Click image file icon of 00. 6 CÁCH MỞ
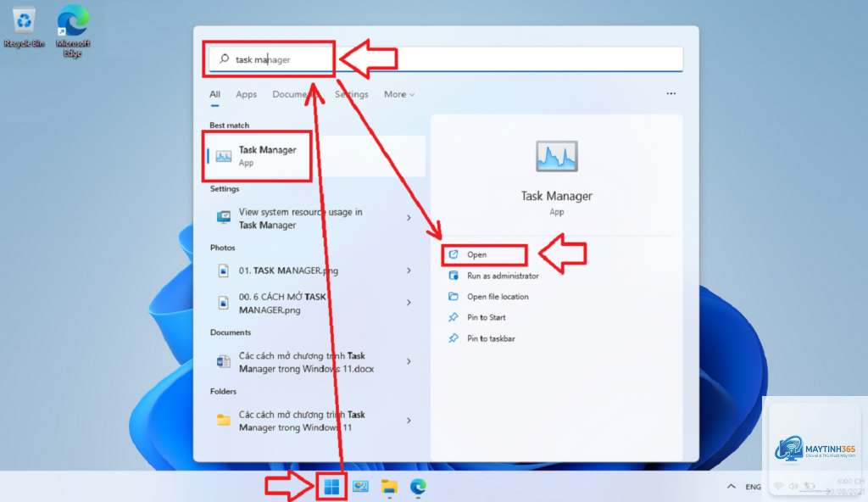This screenshot has width=868, height=502. click(x=223, y=303)
